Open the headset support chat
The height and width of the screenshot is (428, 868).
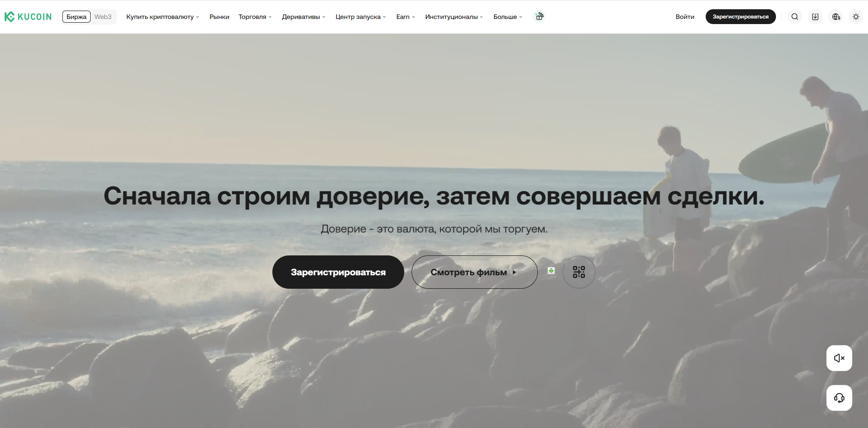(x=839, y=398)
